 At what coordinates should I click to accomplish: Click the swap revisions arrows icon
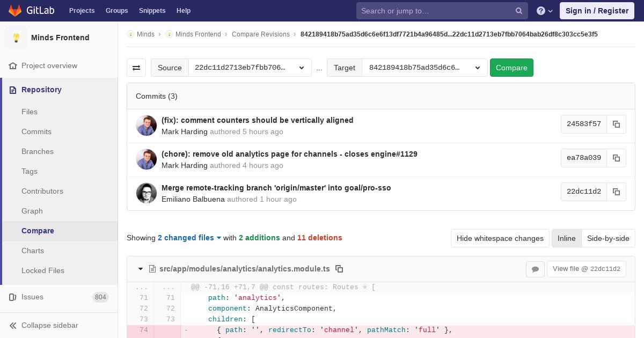point(136,68)
